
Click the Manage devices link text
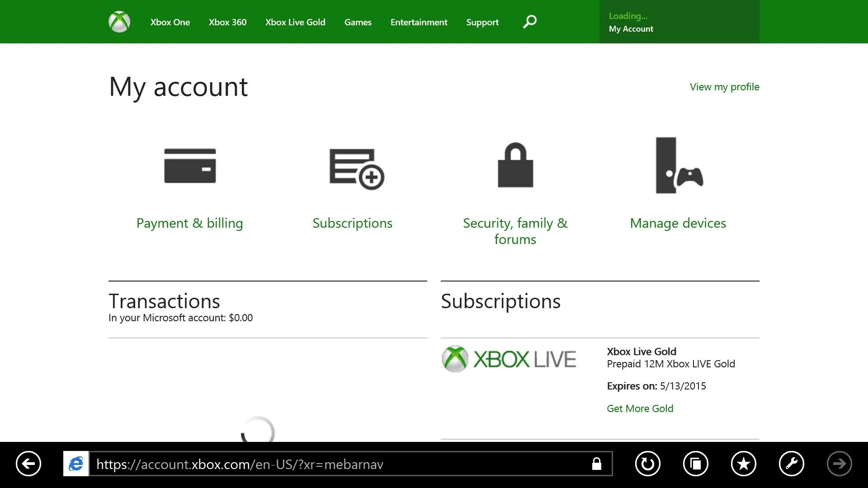(x=678, y=223)
